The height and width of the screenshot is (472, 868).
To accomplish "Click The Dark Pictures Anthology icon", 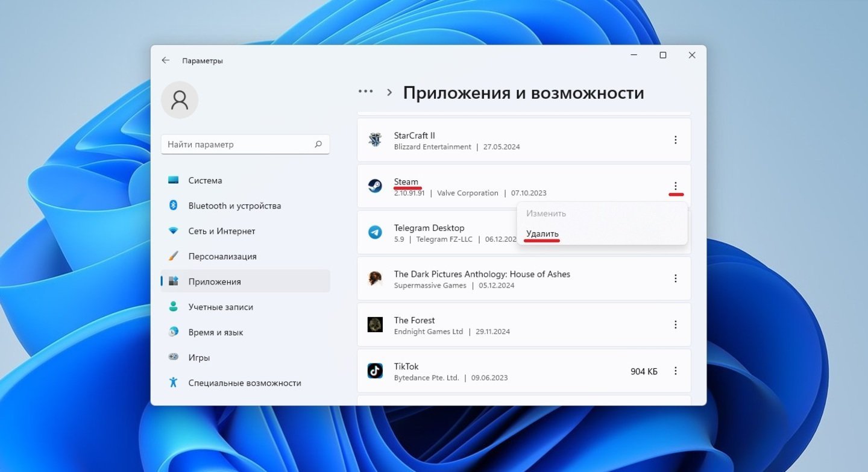I will pos(375,278).
